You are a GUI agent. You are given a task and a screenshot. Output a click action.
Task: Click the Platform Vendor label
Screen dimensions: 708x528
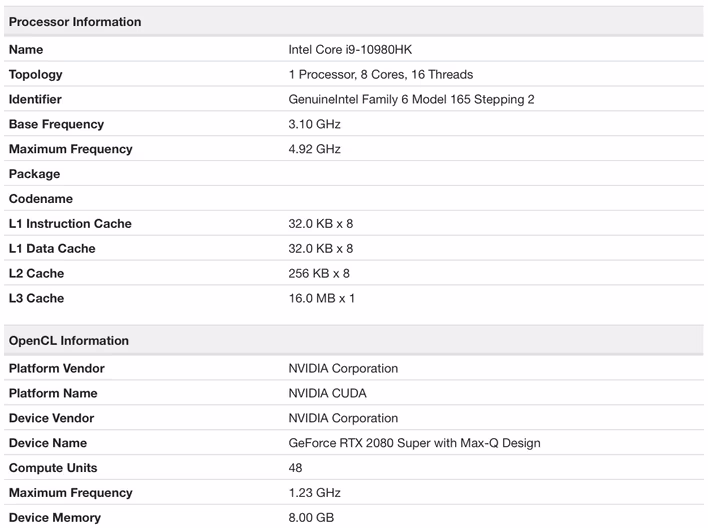pos(56,368)
